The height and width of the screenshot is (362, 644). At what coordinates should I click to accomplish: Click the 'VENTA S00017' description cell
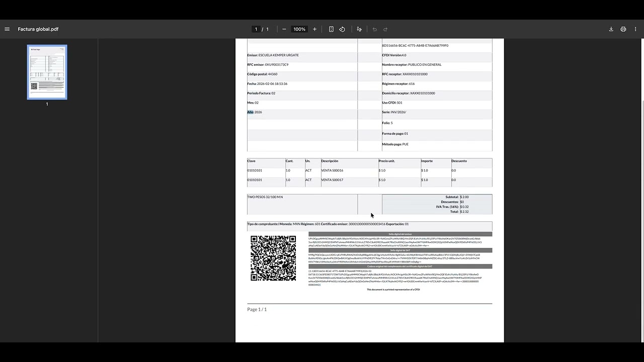332,180
